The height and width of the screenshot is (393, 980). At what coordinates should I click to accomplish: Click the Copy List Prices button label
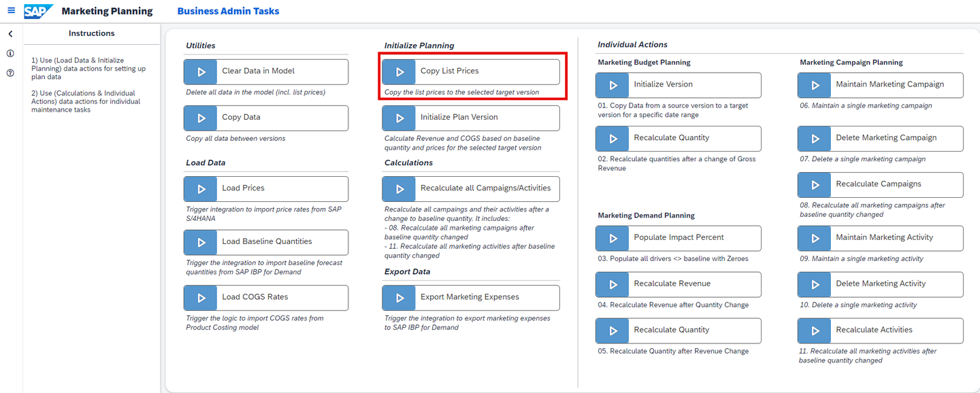pos(450,71)
